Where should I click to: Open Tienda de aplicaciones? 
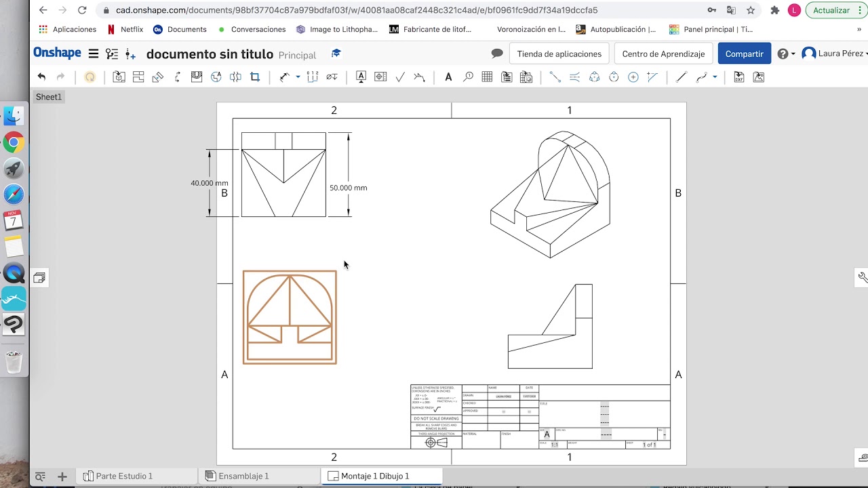pyautogui.click(x=559, y=54)
